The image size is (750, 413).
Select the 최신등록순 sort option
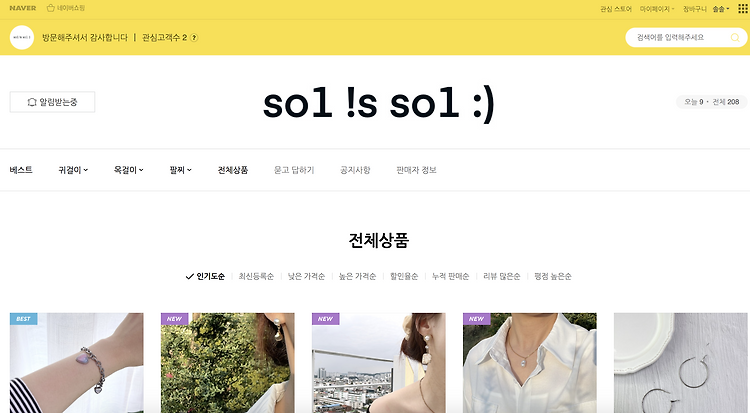point(256,276)
